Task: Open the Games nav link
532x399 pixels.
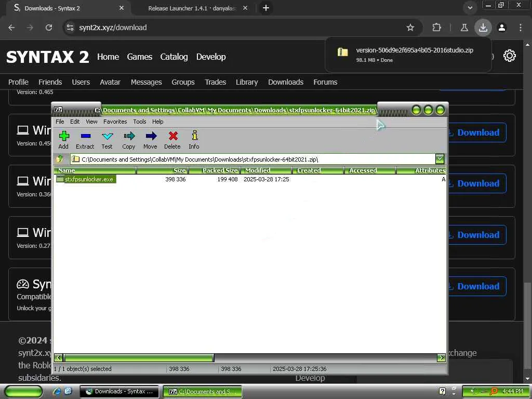Action: tap(139, 57)
